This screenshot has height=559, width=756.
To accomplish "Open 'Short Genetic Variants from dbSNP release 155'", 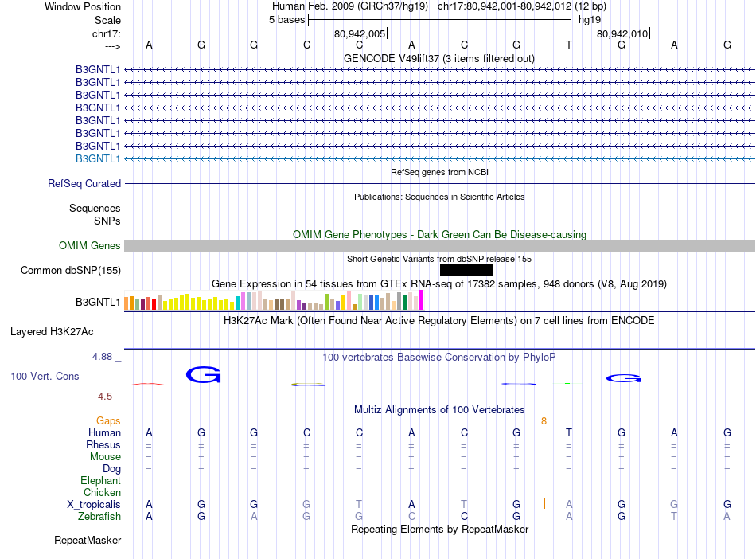I will point(439,259).
